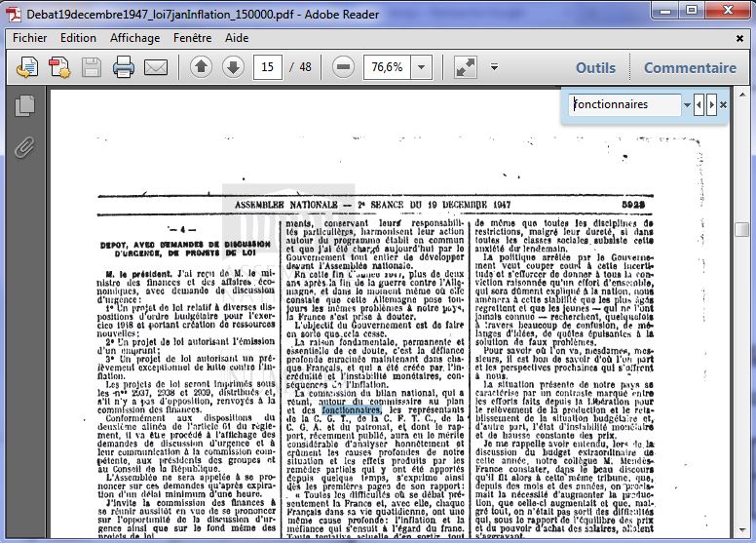Toggle read mode with expand arrows icon
This screenshot has height=543, width=756.
(x=466, y=67)
